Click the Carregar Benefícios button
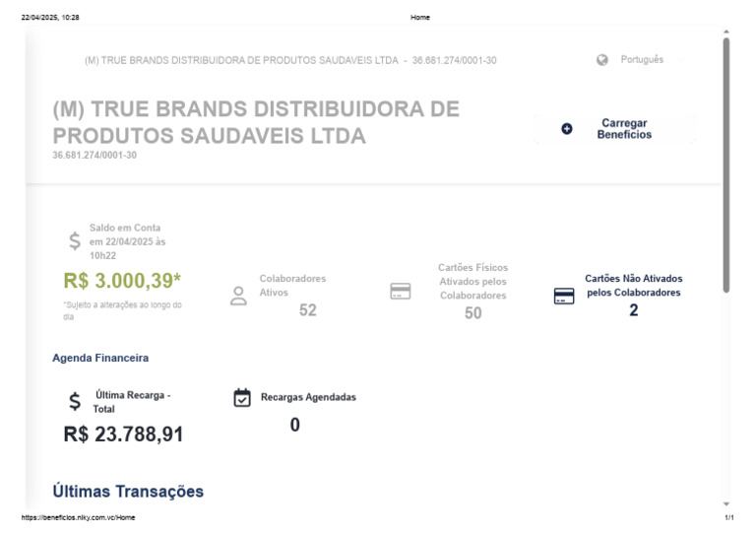Image resolution: width=756 pixels, height=535 pixels. (614, 129)
